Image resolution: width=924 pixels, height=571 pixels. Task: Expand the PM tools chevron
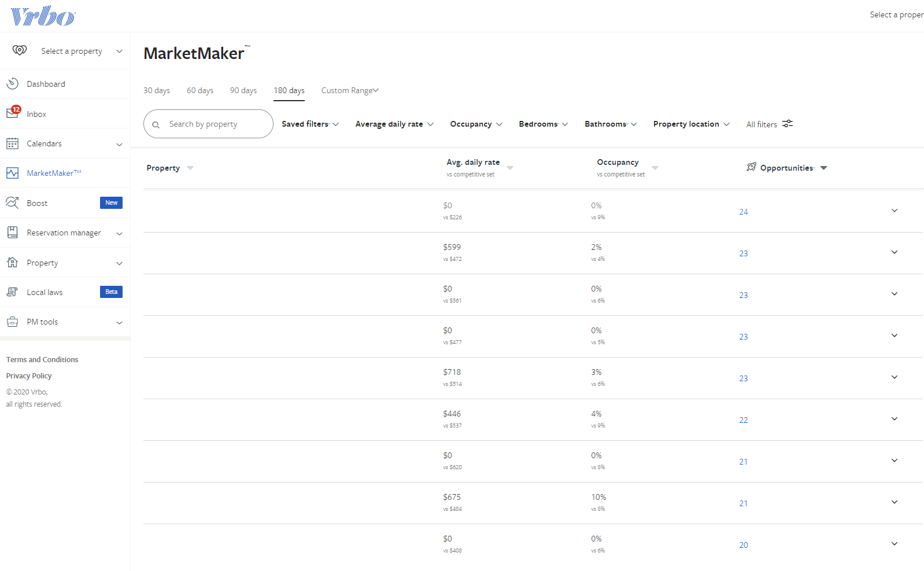tap(120, 322)
